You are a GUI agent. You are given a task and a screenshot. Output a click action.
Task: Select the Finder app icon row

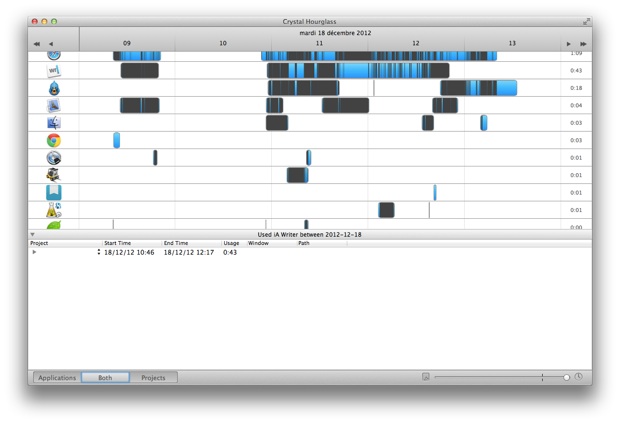[54, 123]
